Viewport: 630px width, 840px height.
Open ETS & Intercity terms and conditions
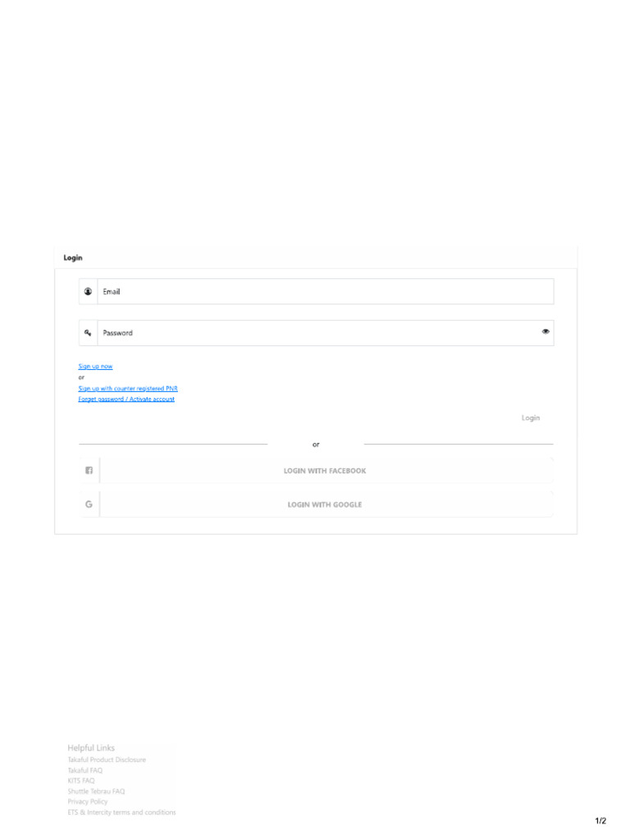[x=121, y=812]
